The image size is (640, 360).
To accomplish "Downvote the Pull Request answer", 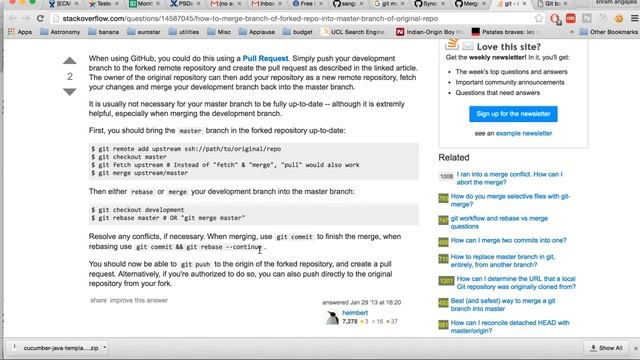I will point(70,92).
